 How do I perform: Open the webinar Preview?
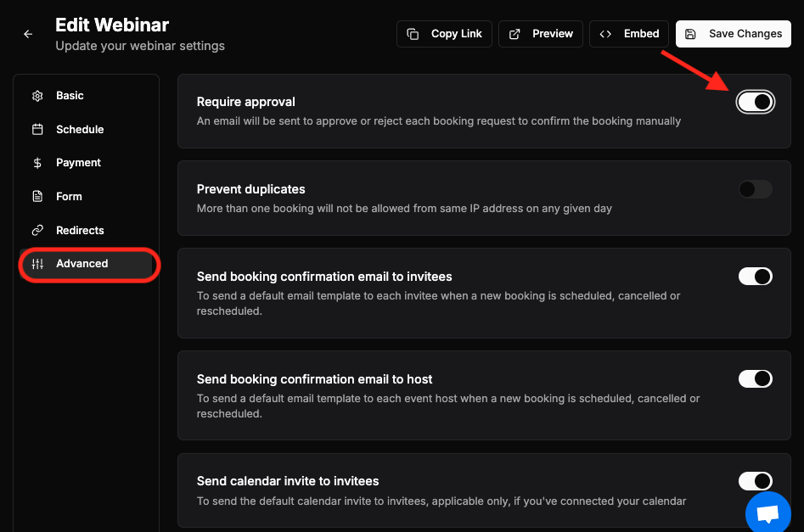[x=541, y=34]
